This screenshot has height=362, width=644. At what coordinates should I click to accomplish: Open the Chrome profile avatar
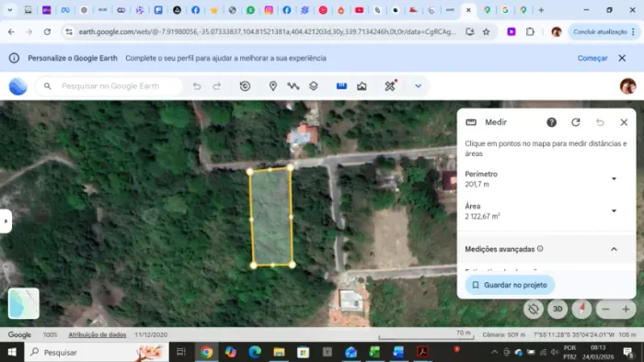(x=557, y=31)
